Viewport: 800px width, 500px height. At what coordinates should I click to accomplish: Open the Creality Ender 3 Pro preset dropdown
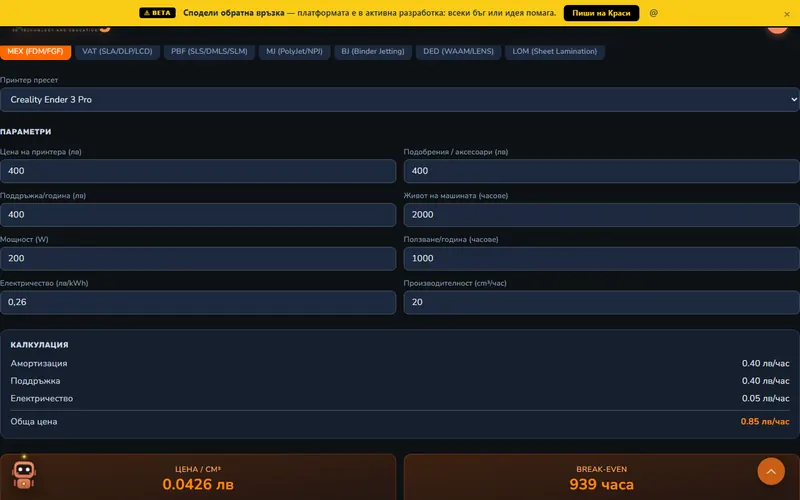(399, 99)
